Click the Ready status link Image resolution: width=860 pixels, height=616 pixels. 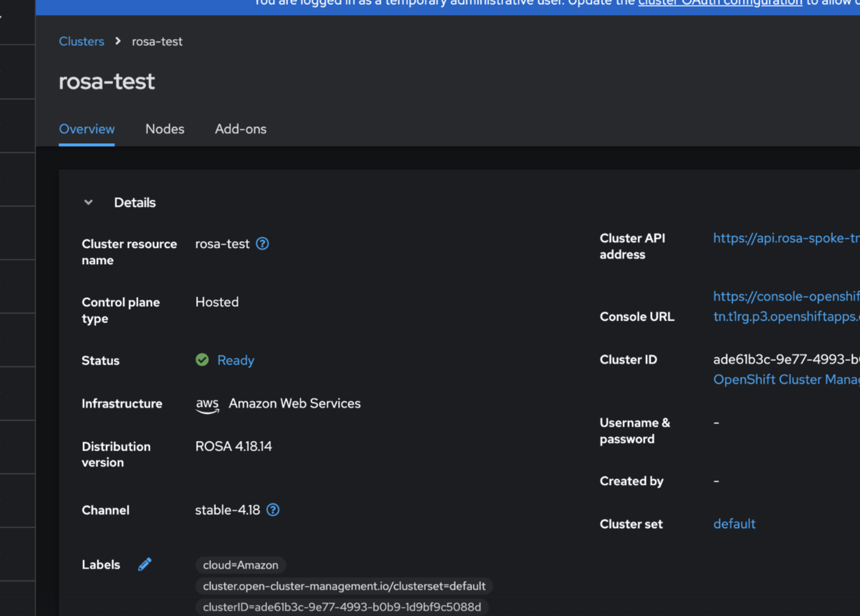[x=236, y=360]
